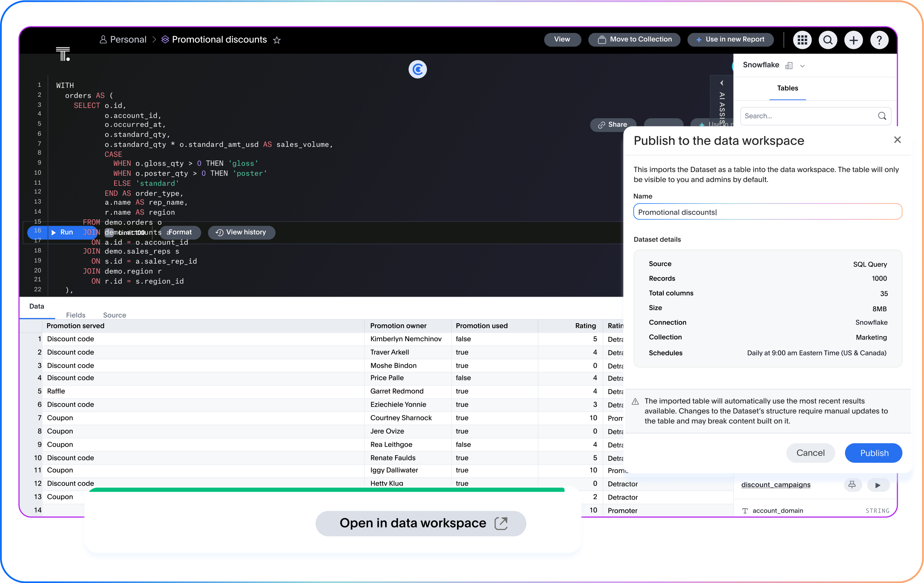Open the Snowflake connection dropdown chevron
The height and width of the screenshot is (583, 924).
(x=802, y=65)
